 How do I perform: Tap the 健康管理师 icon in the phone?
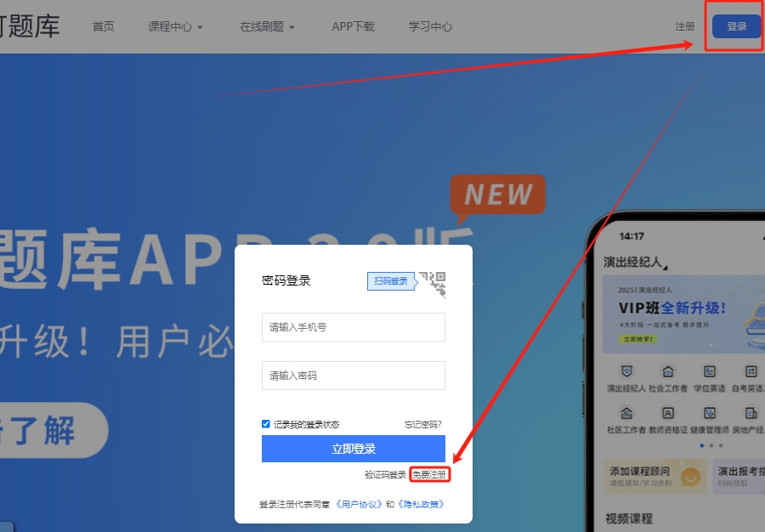tap(710, 413)
